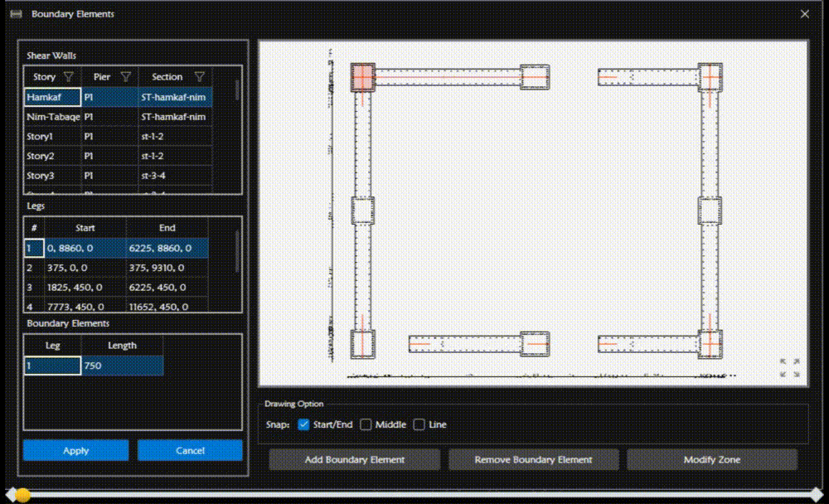Close the Boundary Elements dialog
The height and width of the screenshot is (504, 829).
[804, 14]
